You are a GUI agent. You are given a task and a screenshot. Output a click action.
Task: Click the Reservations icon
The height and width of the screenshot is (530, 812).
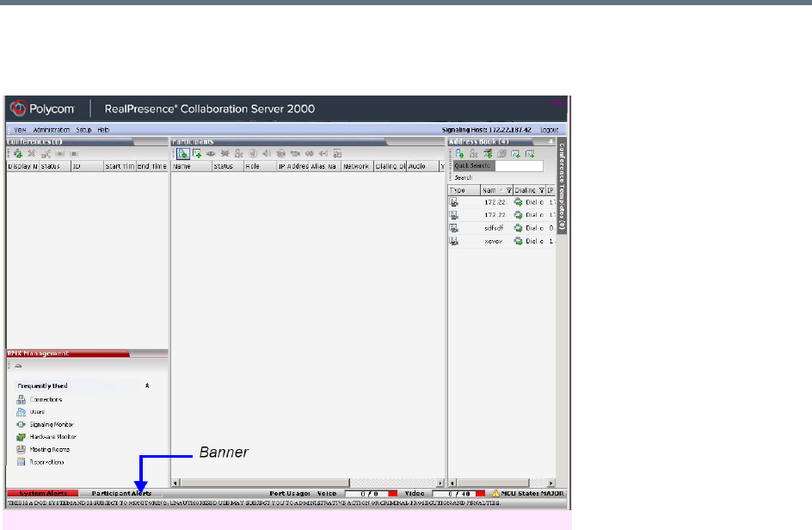[21, 462]
